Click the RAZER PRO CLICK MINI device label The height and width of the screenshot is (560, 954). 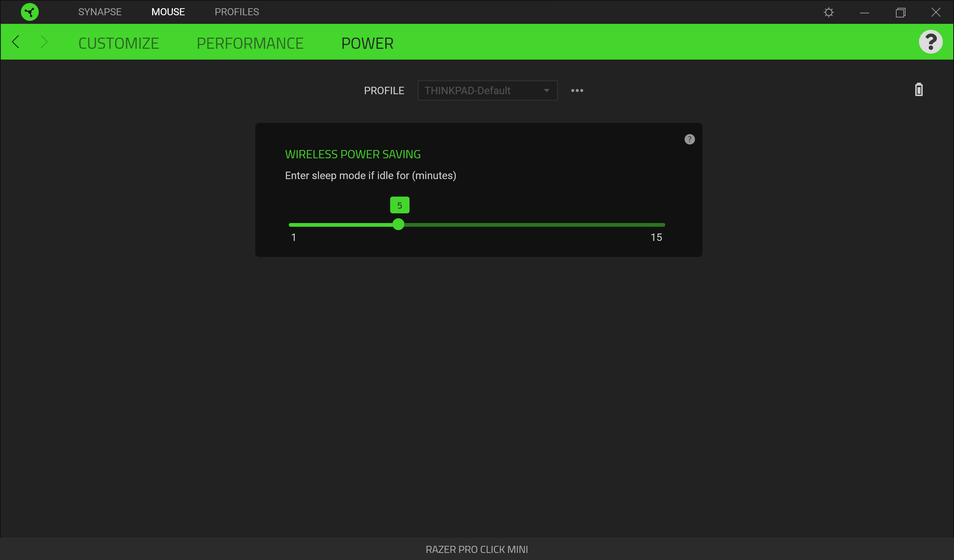coord(477,549)
